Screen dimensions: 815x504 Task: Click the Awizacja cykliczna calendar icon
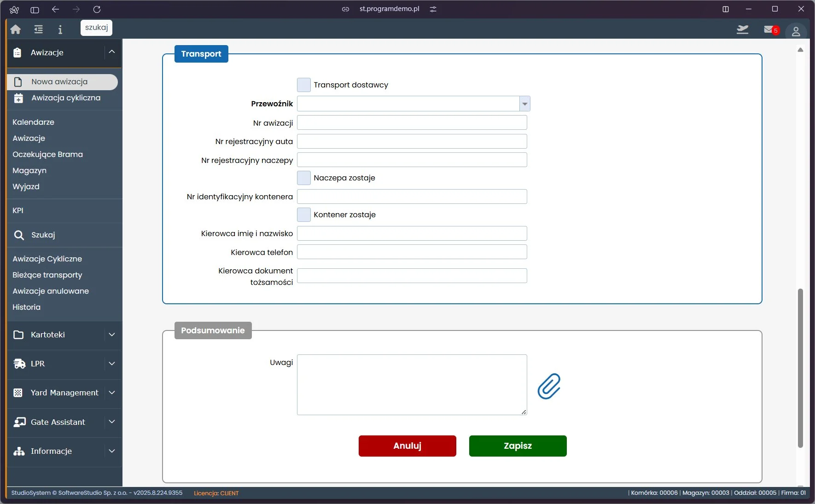tap(18, 98)
